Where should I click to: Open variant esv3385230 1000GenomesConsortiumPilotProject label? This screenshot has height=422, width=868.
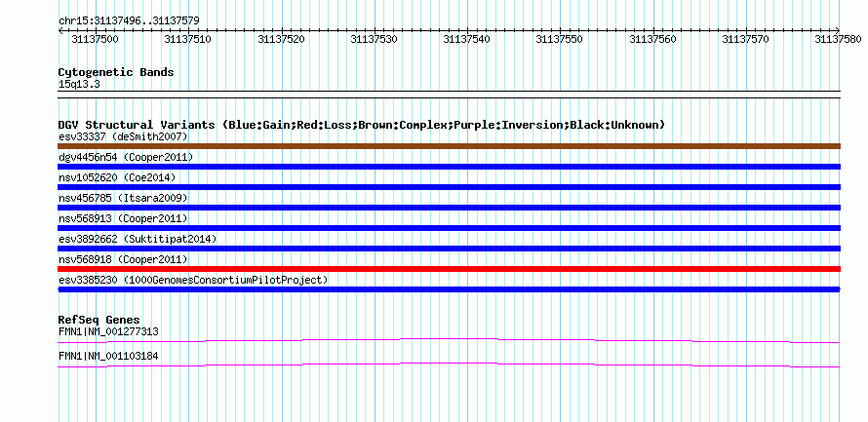point(193,280)
